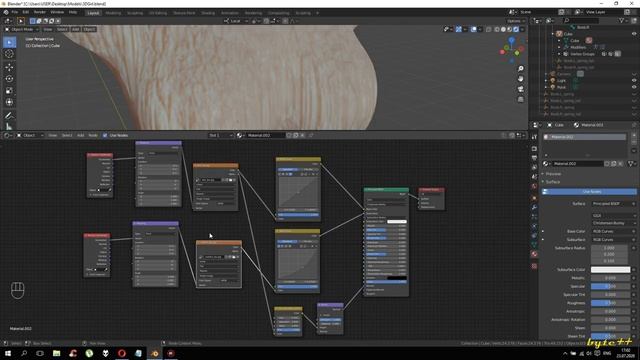640x360 pixels.
Task: Open File Explorer from the taskbar
Action: [x=56, y=353]
